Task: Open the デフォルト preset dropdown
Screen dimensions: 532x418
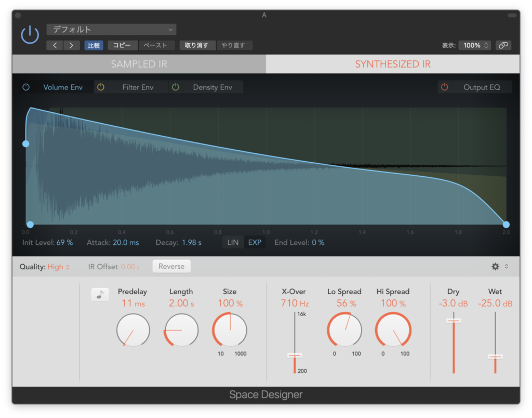Action: (111, 30)
